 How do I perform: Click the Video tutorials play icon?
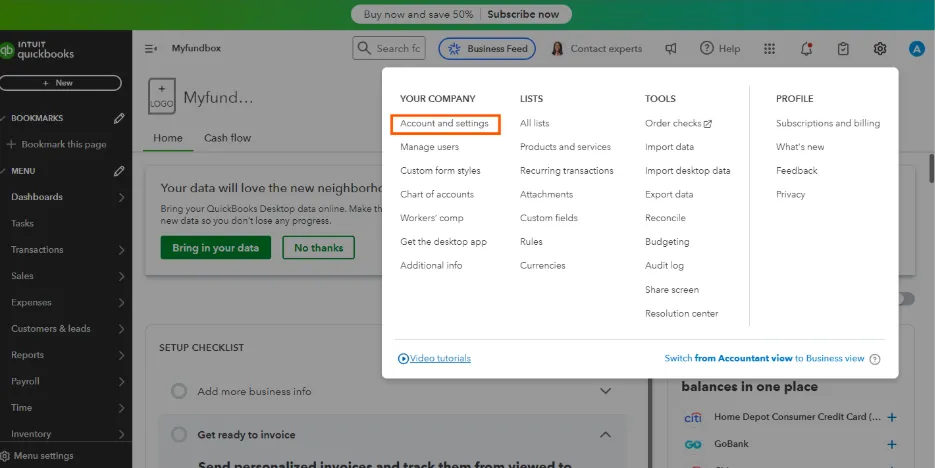[x=404, y=359]
